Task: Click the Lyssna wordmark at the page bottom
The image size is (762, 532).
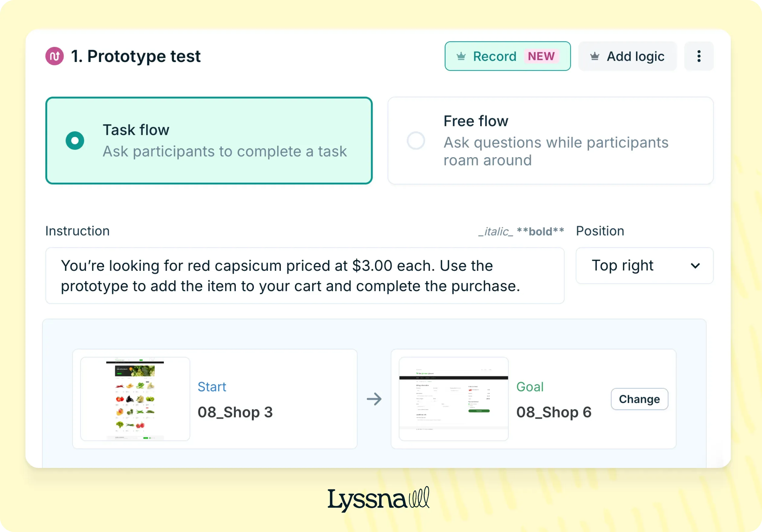Action: (378, 499)
